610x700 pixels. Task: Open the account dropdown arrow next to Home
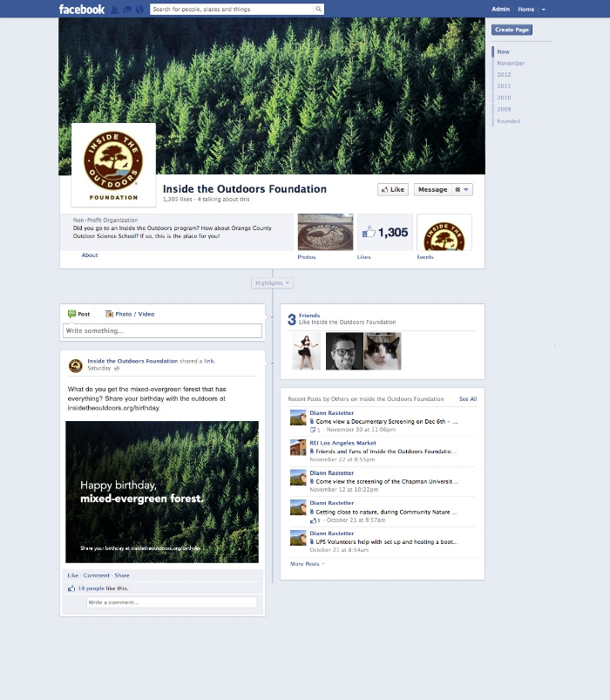[x=544, y=10]
